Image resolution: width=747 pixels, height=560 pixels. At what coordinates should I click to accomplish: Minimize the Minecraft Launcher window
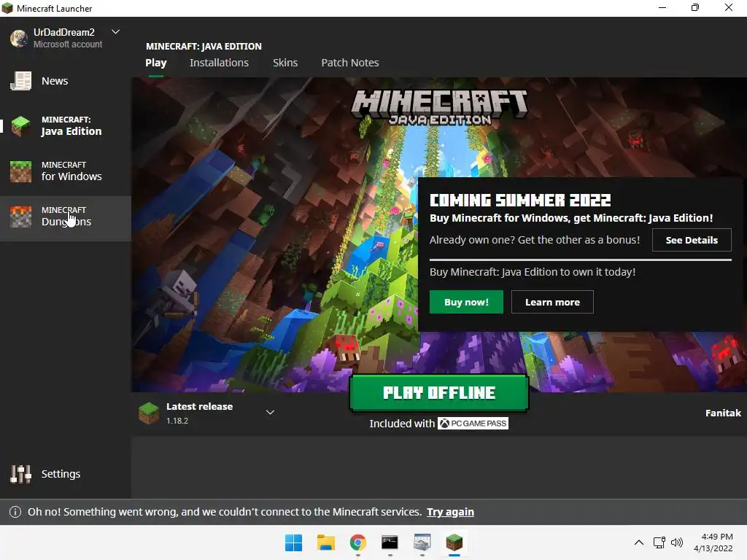point(662,7)
